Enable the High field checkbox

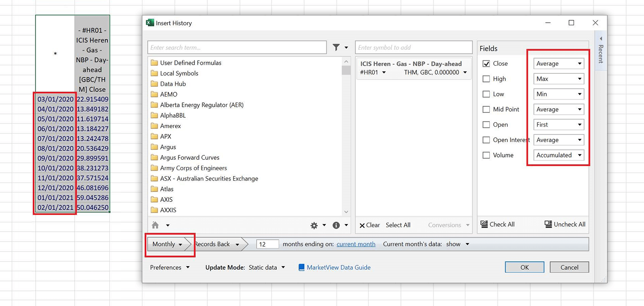tap(486, 79)
